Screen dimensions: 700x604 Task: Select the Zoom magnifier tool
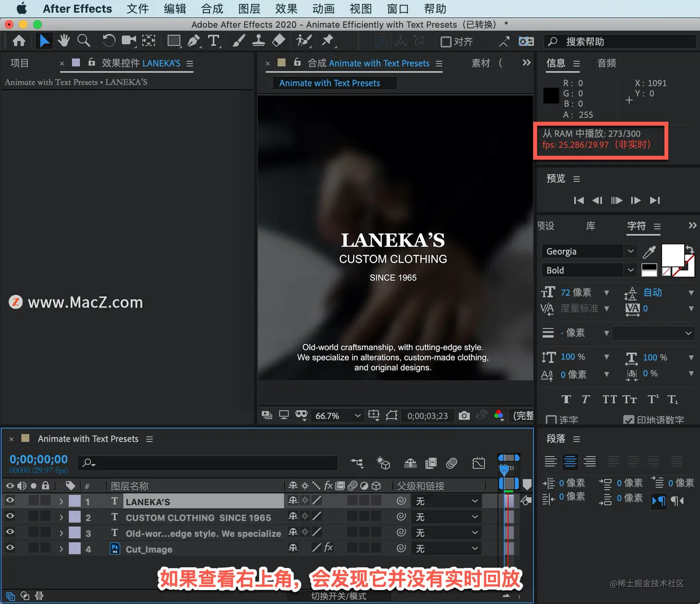pyautogui.click(x=84, y=41)
